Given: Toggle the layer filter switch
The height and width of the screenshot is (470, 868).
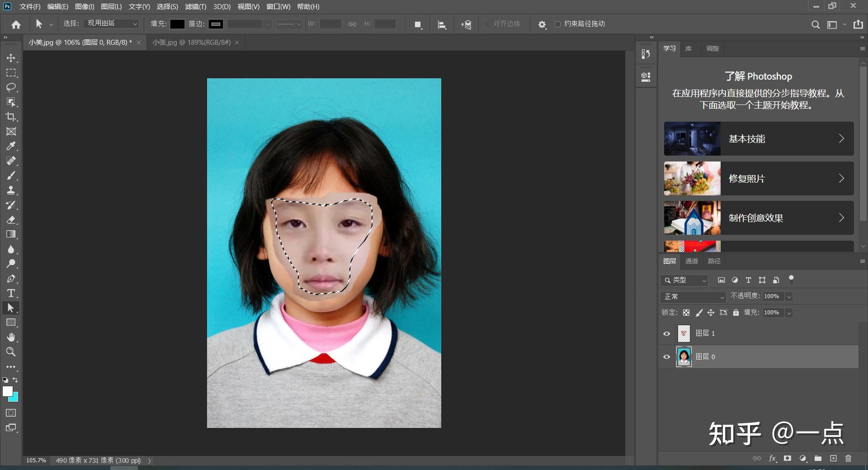Looking at the screenshot, I should (x=791, y=280).
